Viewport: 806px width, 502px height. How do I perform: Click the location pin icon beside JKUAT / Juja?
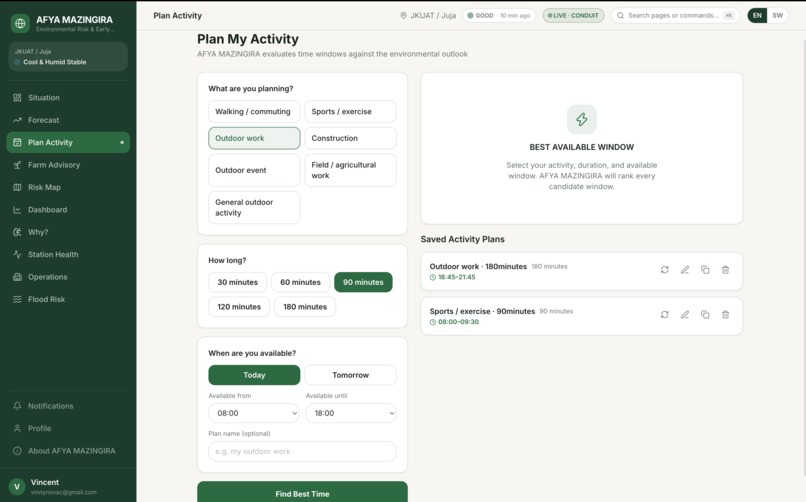pos(404,15)
